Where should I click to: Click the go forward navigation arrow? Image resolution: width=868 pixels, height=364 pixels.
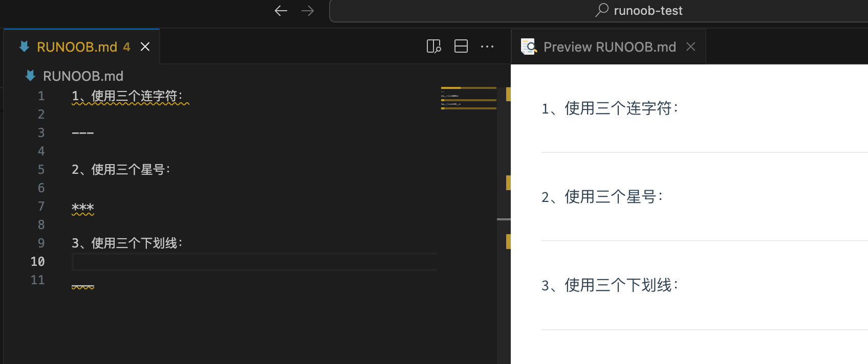pos(308,11)
